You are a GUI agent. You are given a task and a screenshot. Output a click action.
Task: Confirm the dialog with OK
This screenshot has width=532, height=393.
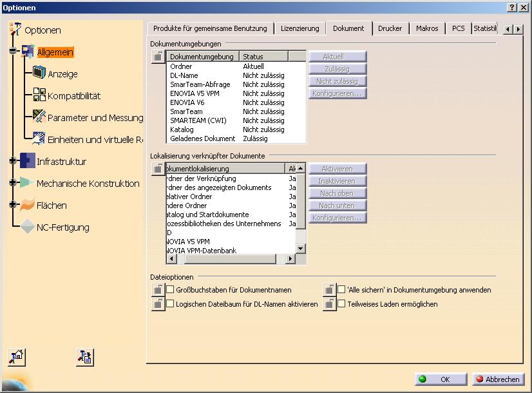coord(441,379)
